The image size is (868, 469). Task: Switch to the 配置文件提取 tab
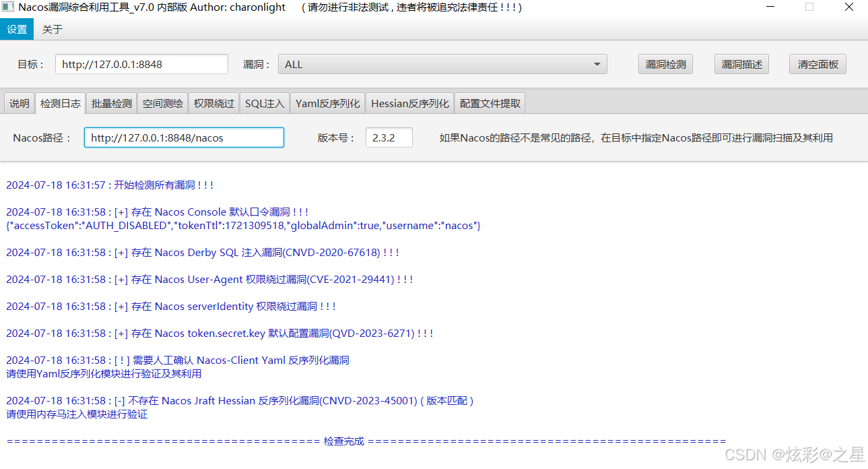pyautogui.click(x=490, y=104)
